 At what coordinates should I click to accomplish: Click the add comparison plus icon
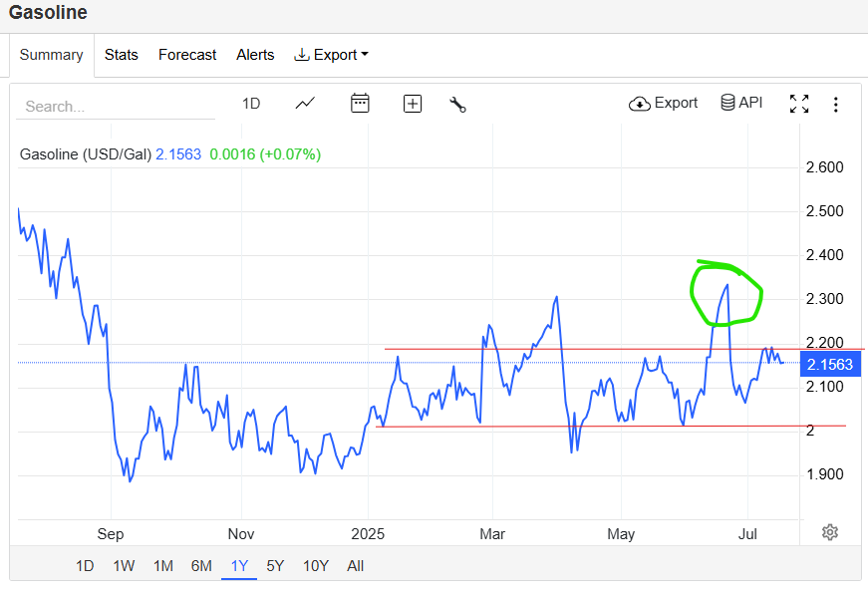[x=413, y=104]
